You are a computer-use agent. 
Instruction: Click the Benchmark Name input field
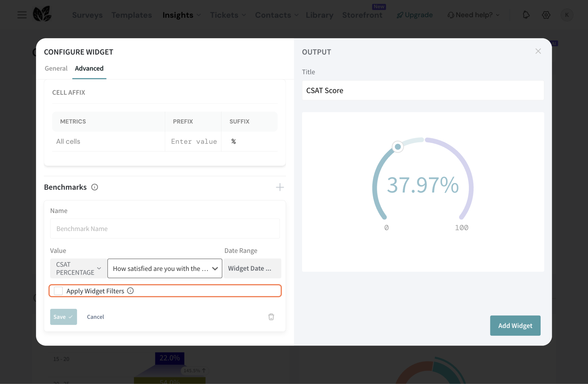click(165, 228)
